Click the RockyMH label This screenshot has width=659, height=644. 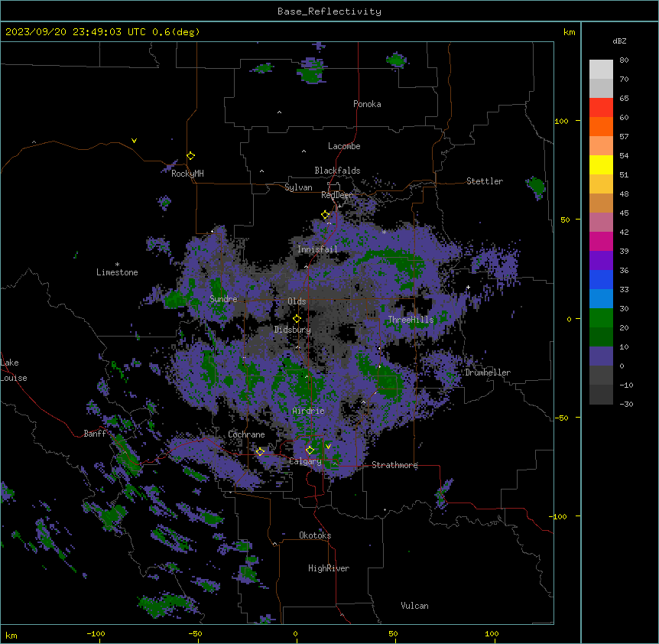click(x=187, y=174)
